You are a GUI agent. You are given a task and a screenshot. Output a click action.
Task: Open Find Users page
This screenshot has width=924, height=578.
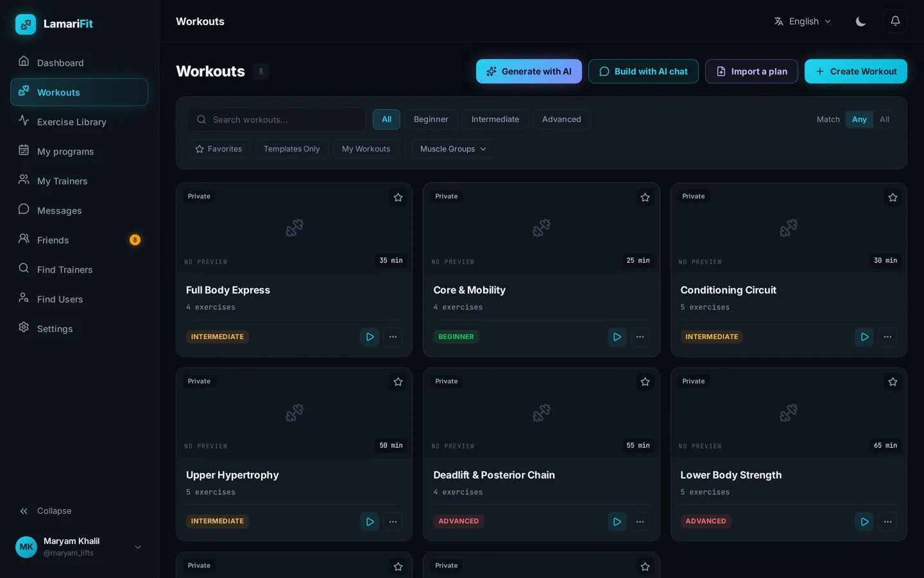coord(80,299)
